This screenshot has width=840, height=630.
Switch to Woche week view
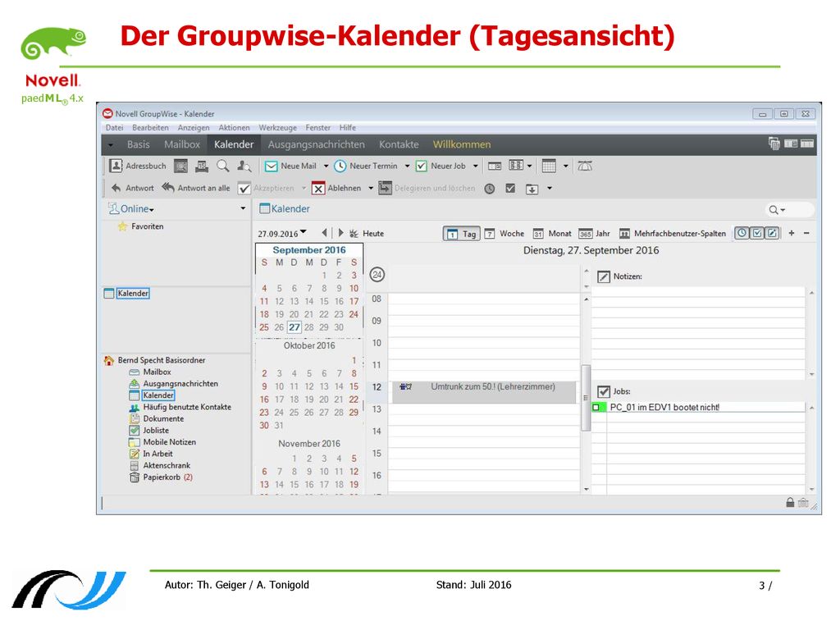tap(504, 234)
